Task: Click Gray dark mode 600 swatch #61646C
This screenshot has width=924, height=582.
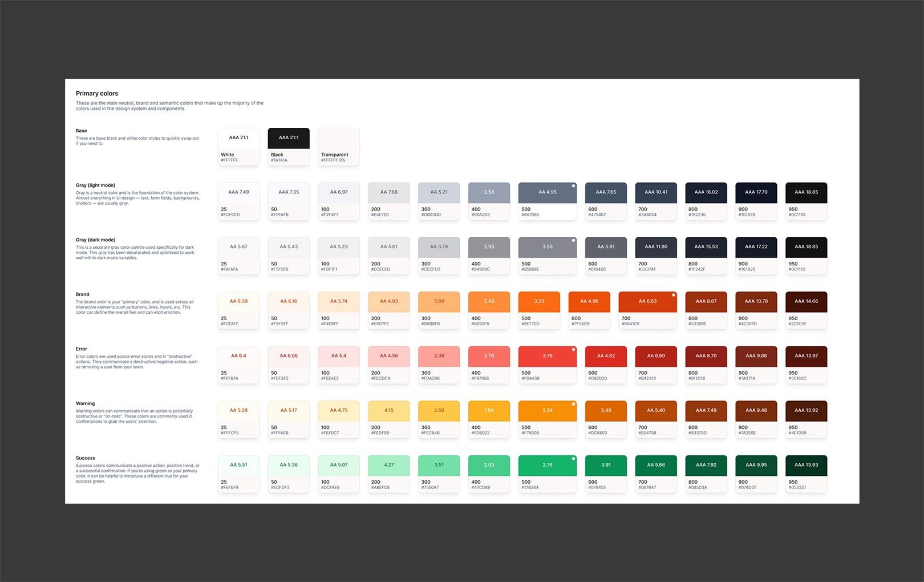Action: pyautogui.click(x=606, y=256)
